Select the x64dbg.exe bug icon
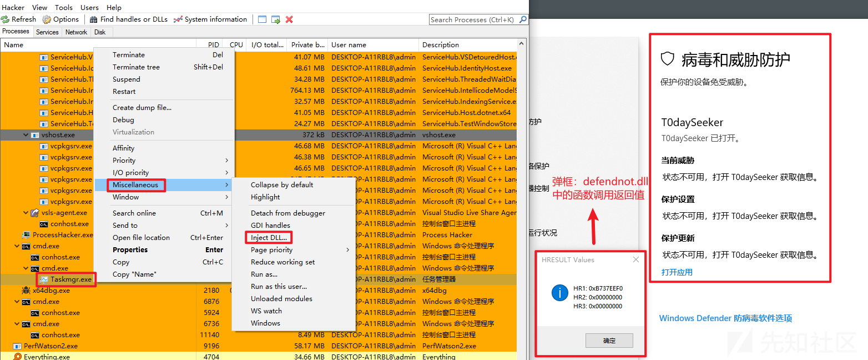Viewport: 868px width, 360px height. click(x=27, y=291)
